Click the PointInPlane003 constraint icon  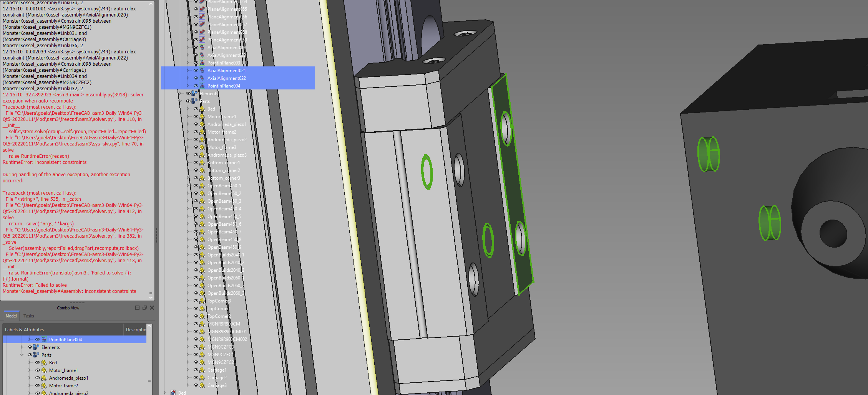[201, 63]
